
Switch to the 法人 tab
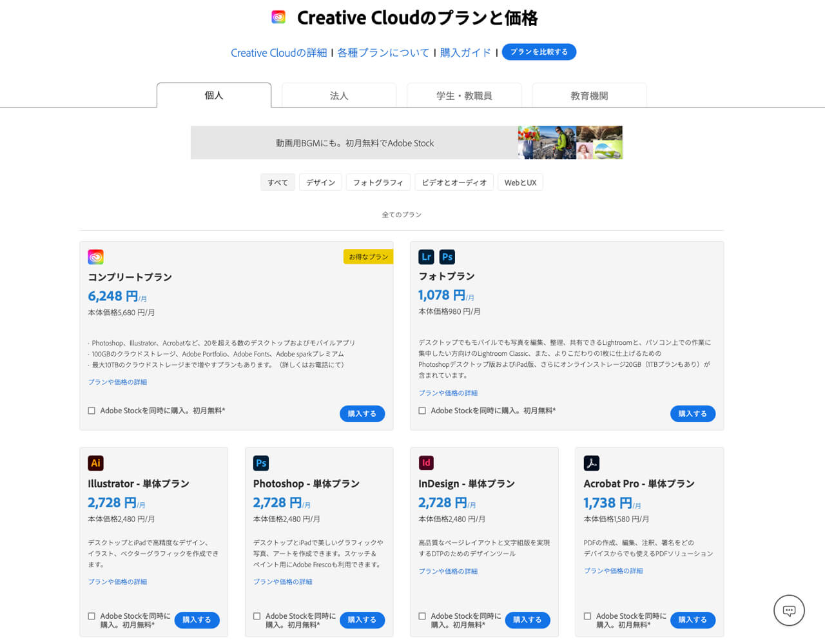pyautogui.click(x=339, y=95)
